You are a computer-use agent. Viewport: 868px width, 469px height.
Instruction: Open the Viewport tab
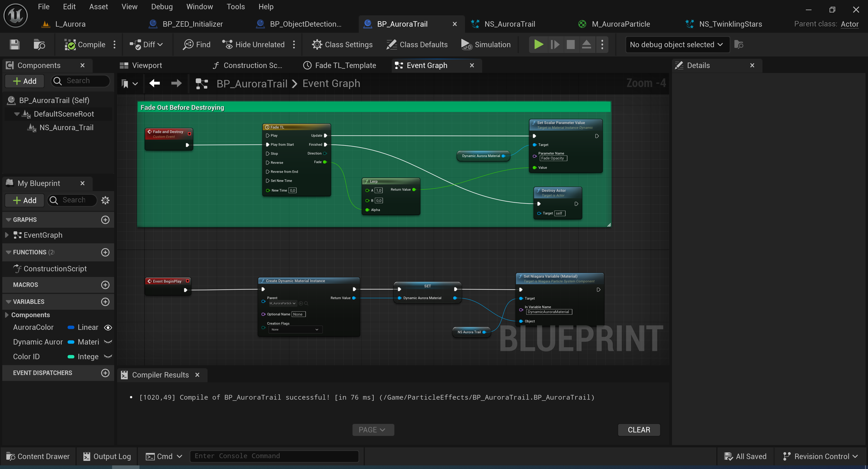click(147, 65)
